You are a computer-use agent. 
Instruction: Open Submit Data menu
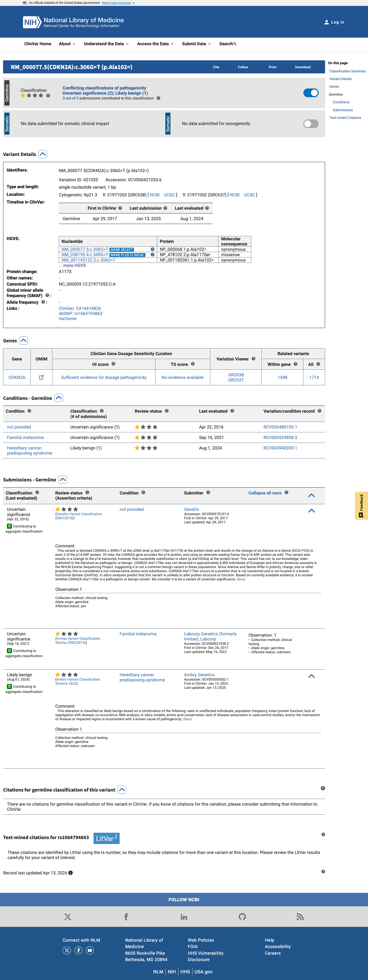[196, 44]
